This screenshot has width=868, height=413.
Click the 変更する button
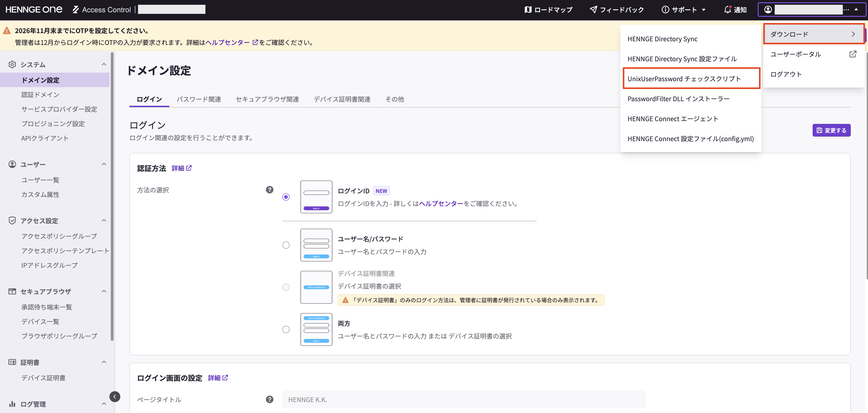831,130
